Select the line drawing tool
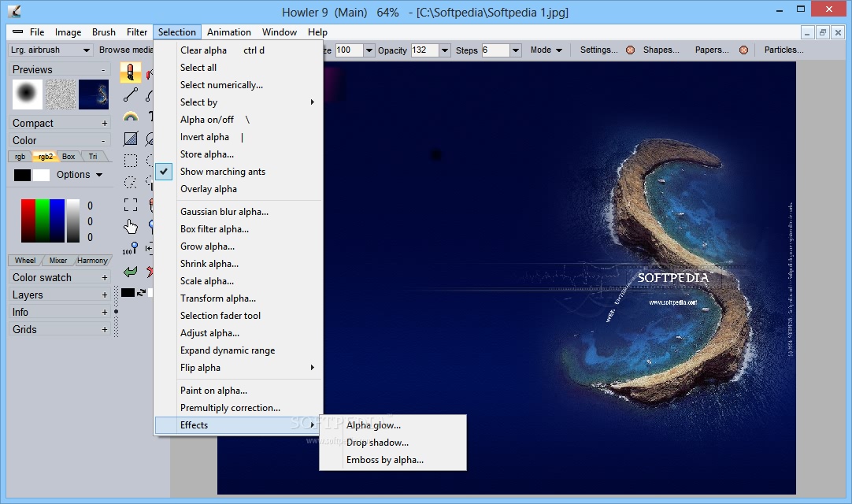The height and width of the screenshot is (504, 852). click(131, 94)
